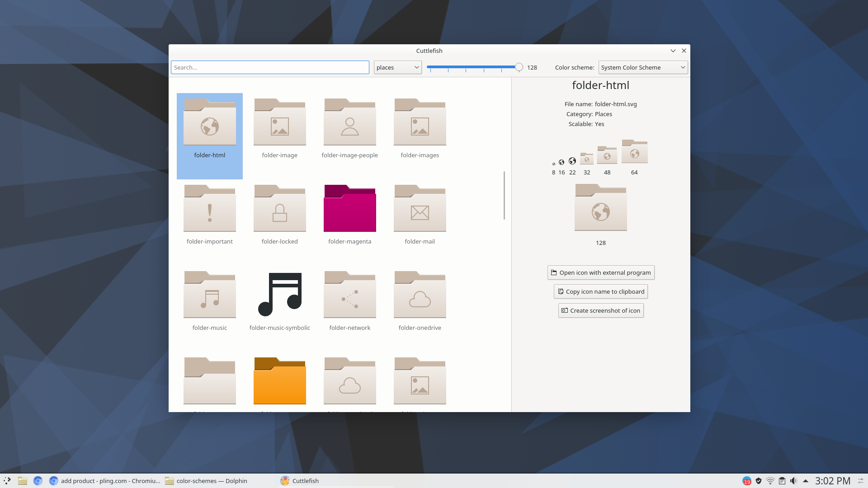Click Copy icon name to clipboard
The image size is (868, 488).
coord(601,291)
